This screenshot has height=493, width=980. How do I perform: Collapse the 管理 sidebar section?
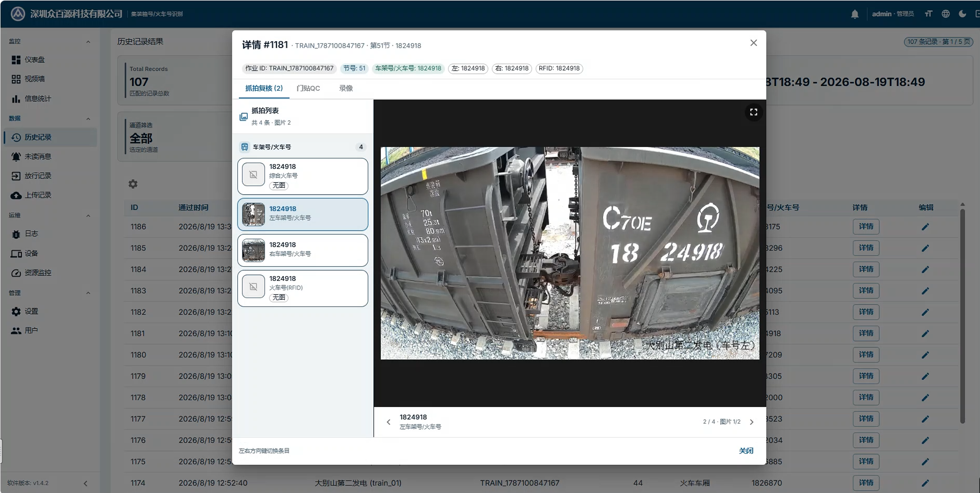(88, 293)
